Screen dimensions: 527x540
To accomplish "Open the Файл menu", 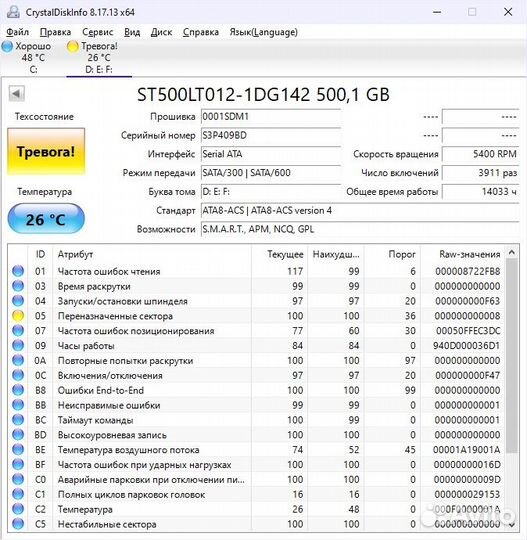I will (18, 32).
